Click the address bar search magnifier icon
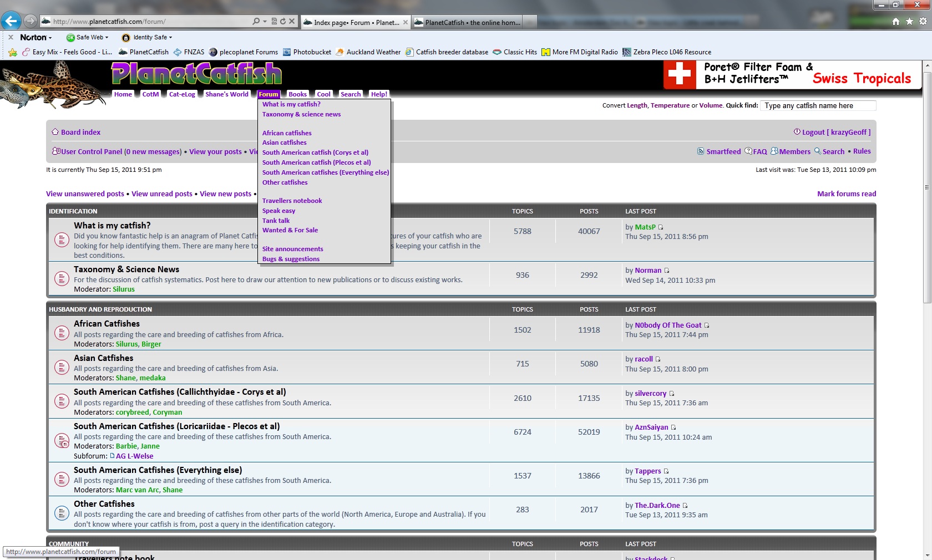This screenshot has width=932, height=560. point(256,22)
